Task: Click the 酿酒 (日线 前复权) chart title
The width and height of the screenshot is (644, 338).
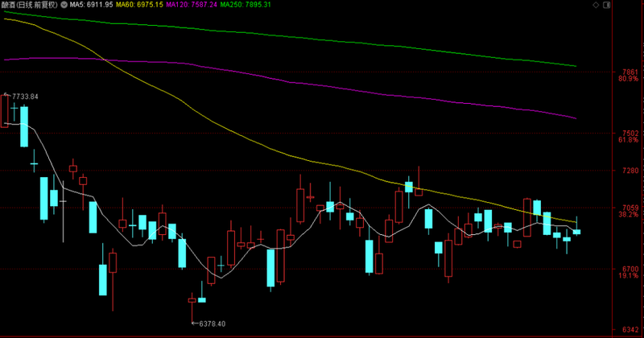Action: [x=31, y=6]
